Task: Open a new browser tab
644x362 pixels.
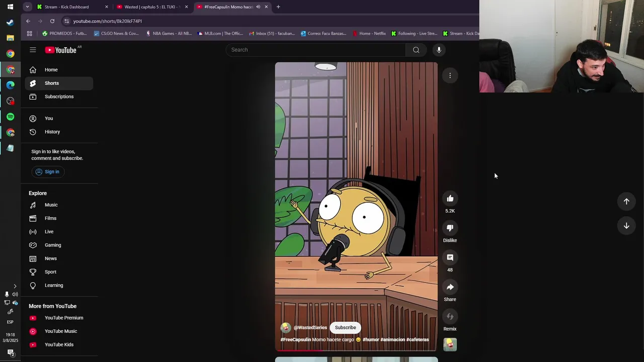Action: pyautogui.click(x=278, y=7)
